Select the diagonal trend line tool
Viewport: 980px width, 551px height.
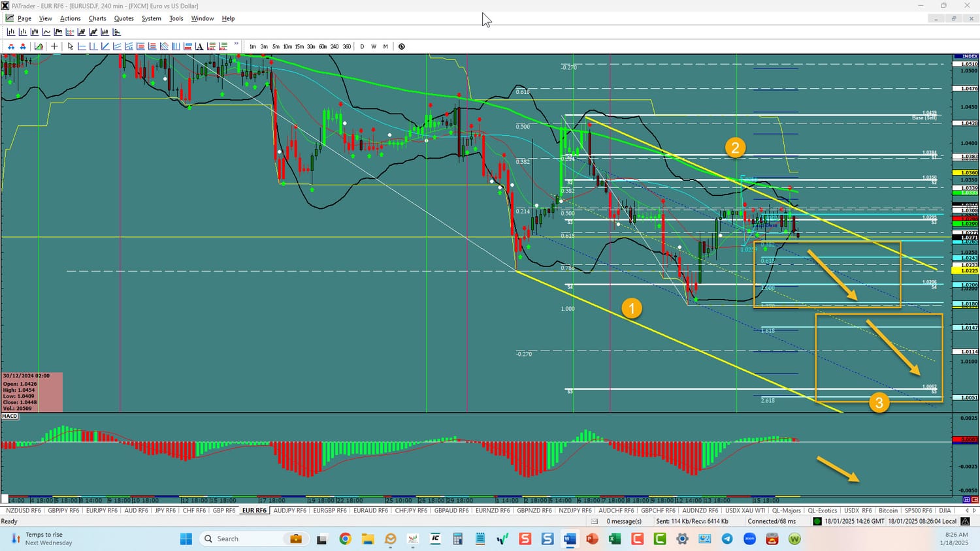[105, 46]
